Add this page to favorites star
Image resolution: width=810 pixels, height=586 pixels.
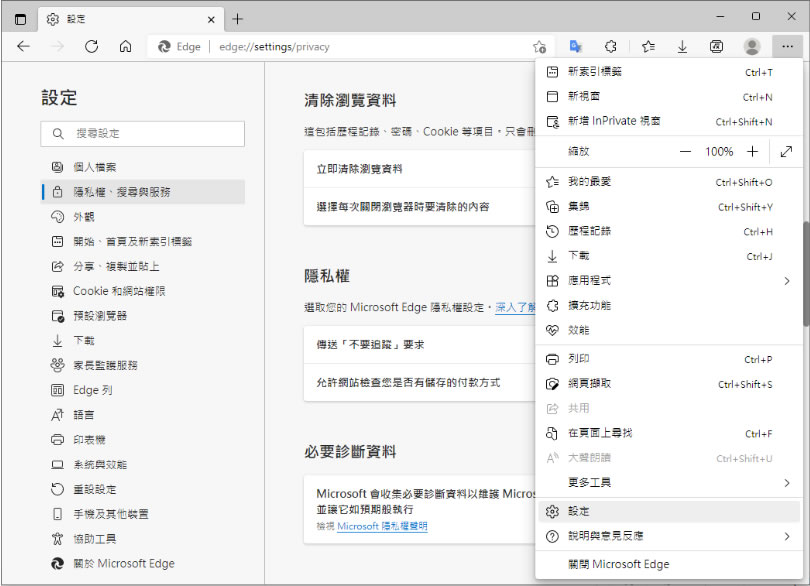(x=539, y=47)
